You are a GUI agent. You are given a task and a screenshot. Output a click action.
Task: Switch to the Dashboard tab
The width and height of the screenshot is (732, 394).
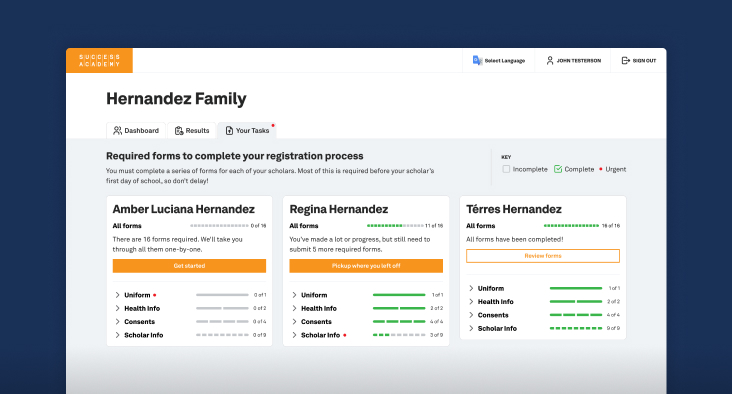pos(136,131)
